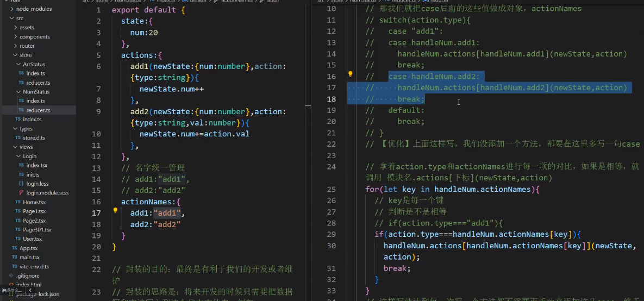Click the 'newState.num++' statement
644x301 pixels.
(x=171, y=89)
